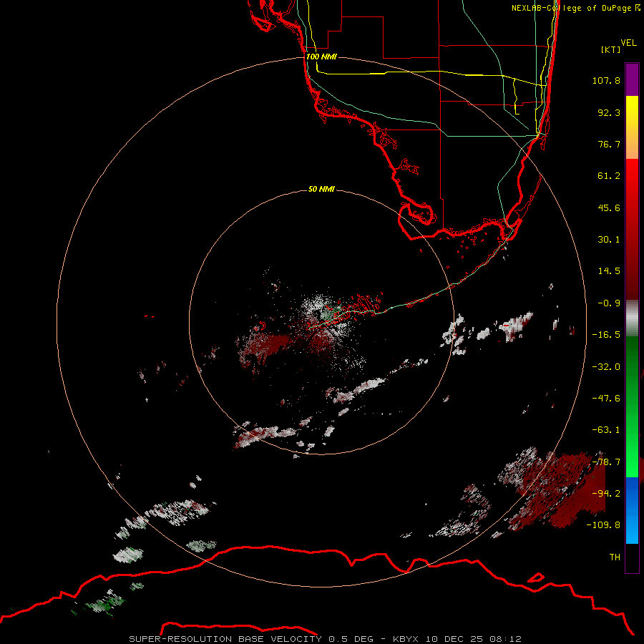Image resolution: width=644 pixels, height=644 pixels.
Task: Select the -32.0 value on velocity scale
Action: tap(606, 367)
